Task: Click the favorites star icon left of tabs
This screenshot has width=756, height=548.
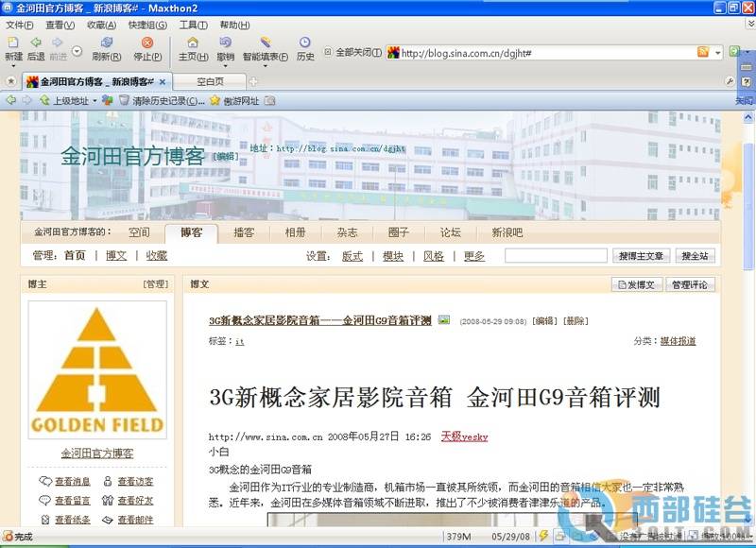Action: click(x=11, y=82)
